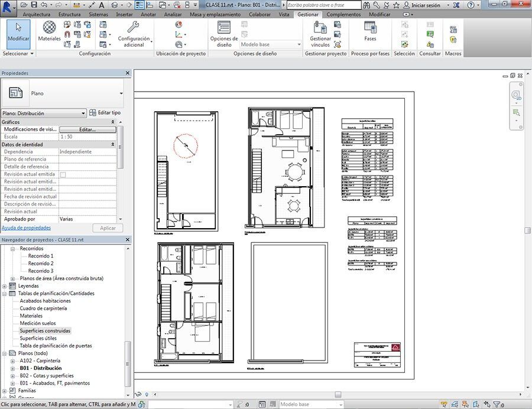This screenshot has height=409, width=532.
Task: Toggle the Revisión actual emitida checkbox
Action: coord(63,174)
